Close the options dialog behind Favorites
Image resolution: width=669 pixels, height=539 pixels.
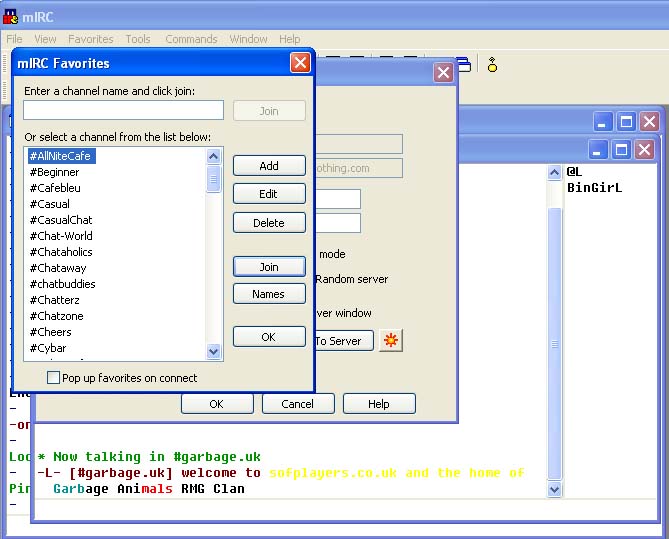pos(443,73)
